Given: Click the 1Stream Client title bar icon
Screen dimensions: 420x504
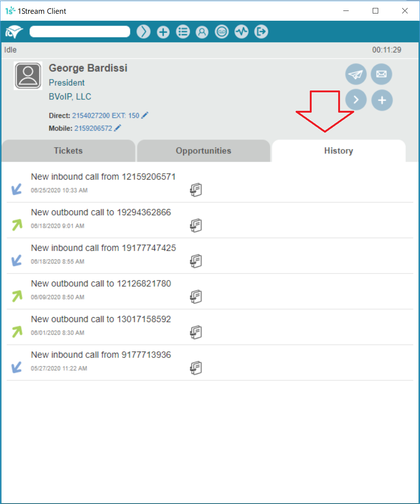Looking at the screenshot, I should click(10, 11).
